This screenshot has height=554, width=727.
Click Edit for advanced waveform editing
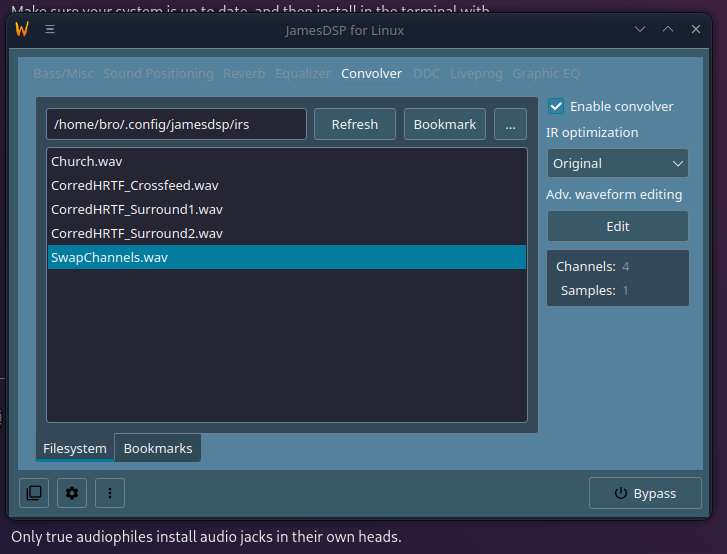[617, 226]
